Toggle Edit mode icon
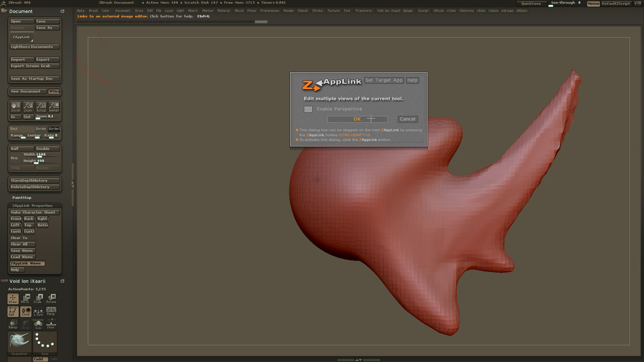644x362 pixels. pos(13,311)
